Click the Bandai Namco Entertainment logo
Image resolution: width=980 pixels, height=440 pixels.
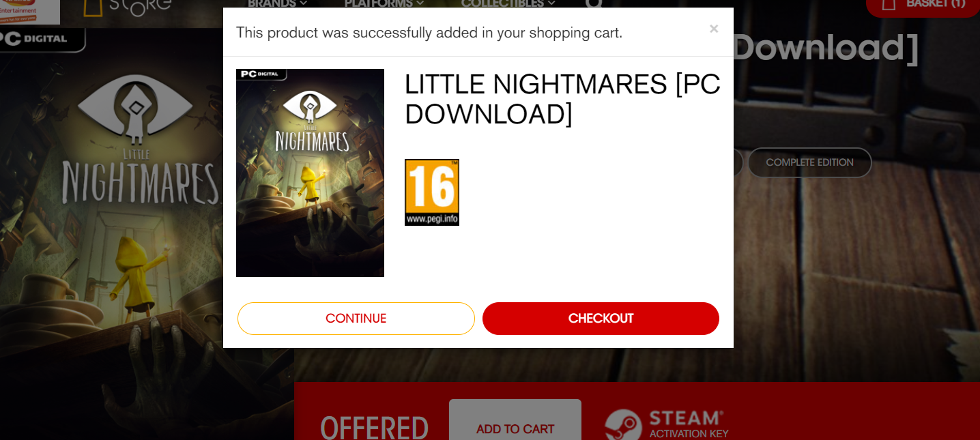(x=30, y=12)
